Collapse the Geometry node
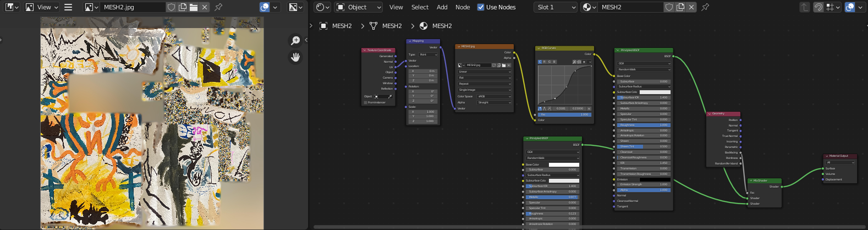 710,113
